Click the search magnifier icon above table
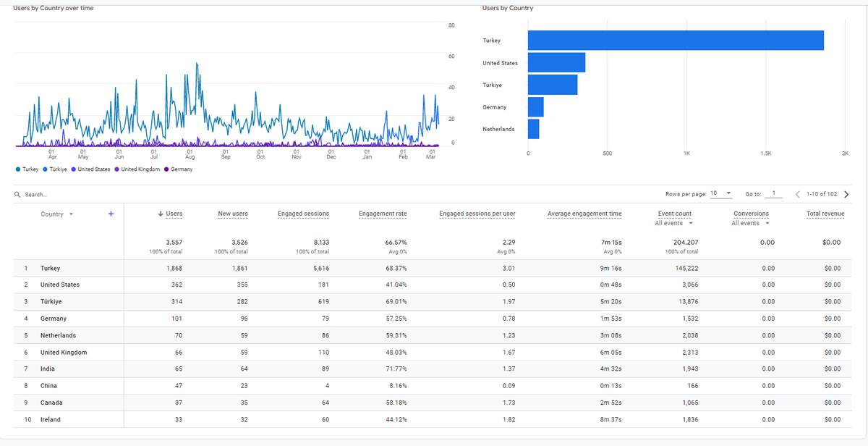The width and height of the screenshot is (868, 446). click(x=17, y=195)
